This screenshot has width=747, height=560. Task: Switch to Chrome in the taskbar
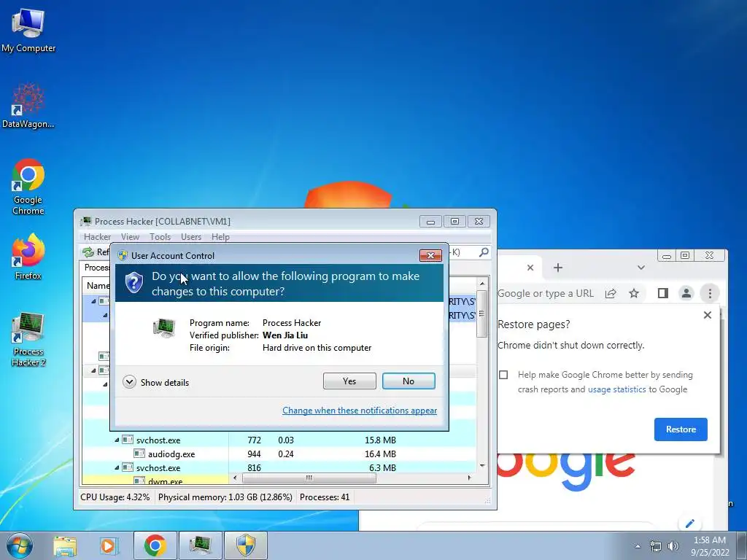tap(155, 545)
